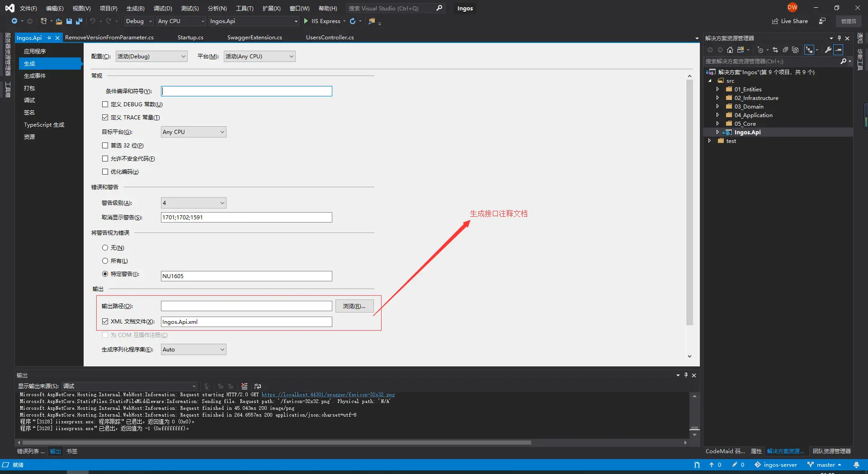868x474 pixels.
Task: Click the feedback icon beside Live Share
Action: point(822,21)
